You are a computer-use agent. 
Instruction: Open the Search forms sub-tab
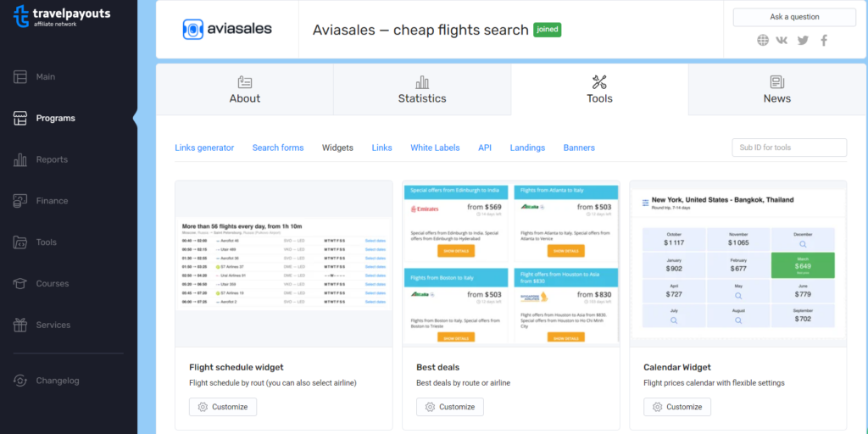[x=278, y=147]
